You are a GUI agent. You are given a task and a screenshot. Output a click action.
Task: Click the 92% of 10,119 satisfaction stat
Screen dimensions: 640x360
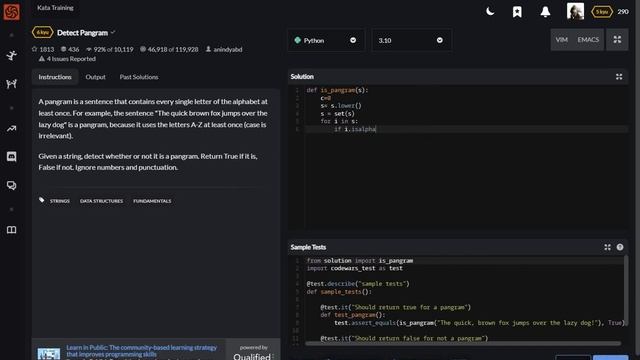pos(109,49)
